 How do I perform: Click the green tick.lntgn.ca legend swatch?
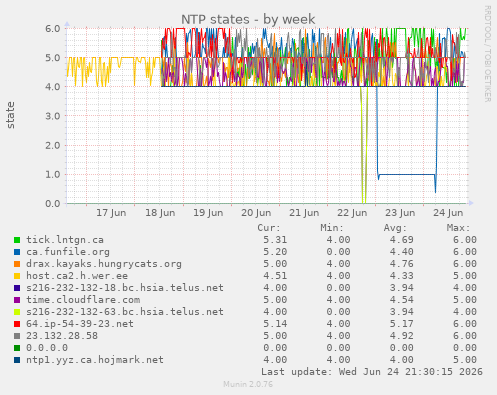point(17,240)
